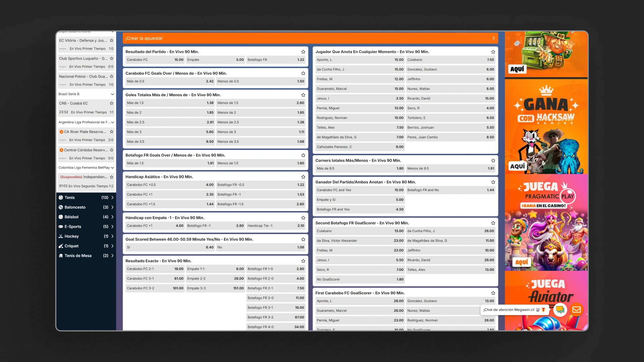644x362 pixels.
Task: Favorite the Goal Scored Between 46.00-50.59 market
Action: pyautogui.click(x=303, y=239)
